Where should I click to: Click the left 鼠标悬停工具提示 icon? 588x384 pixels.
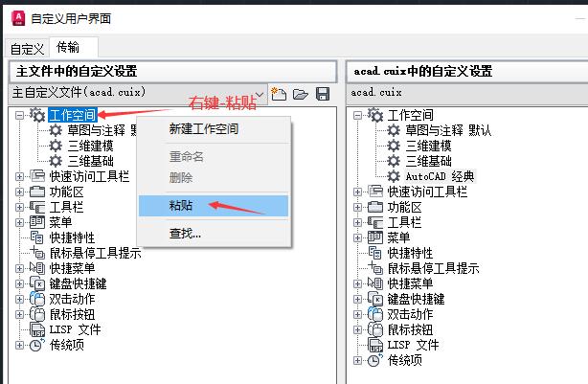coord(37,253)
